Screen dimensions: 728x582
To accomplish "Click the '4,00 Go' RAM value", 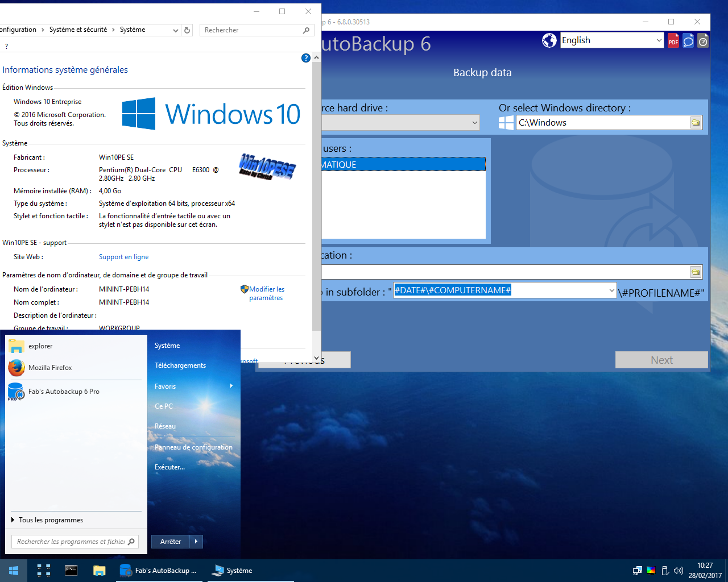I will click(x=110, y=191).
